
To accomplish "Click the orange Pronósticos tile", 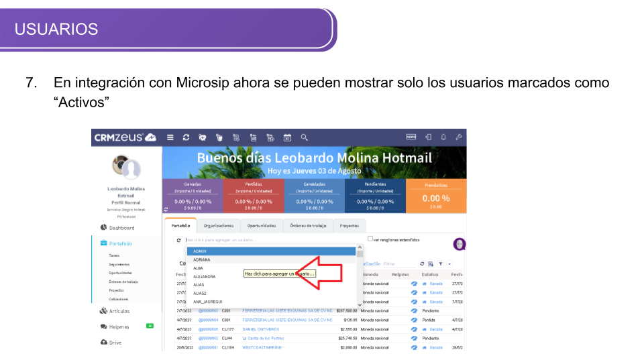I will coord(436,196).
